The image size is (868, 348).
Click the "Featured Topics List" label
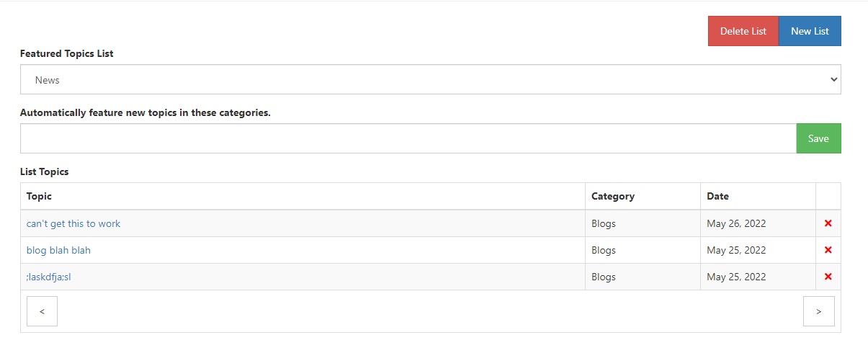tap(66, 53)
